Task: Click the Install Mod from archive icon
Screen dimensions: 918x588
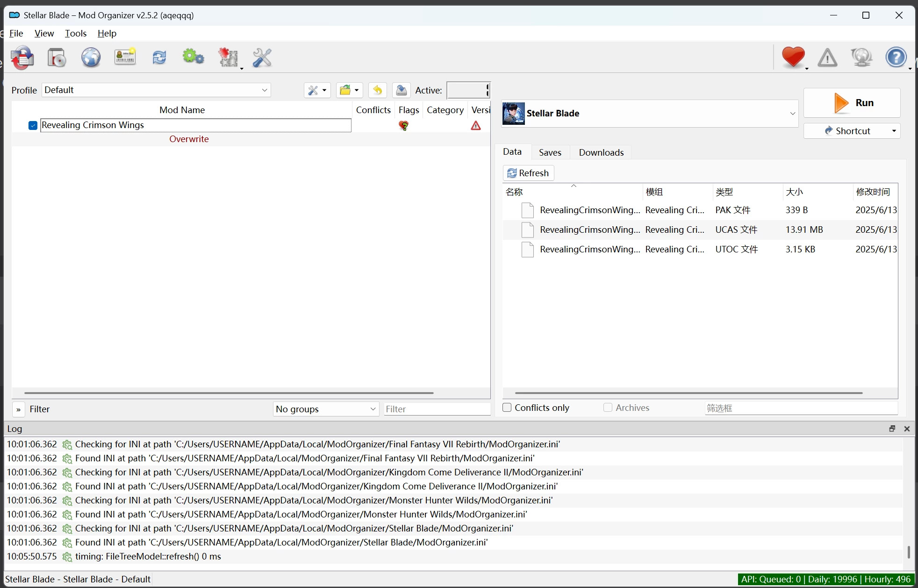Action: point(57,58)
